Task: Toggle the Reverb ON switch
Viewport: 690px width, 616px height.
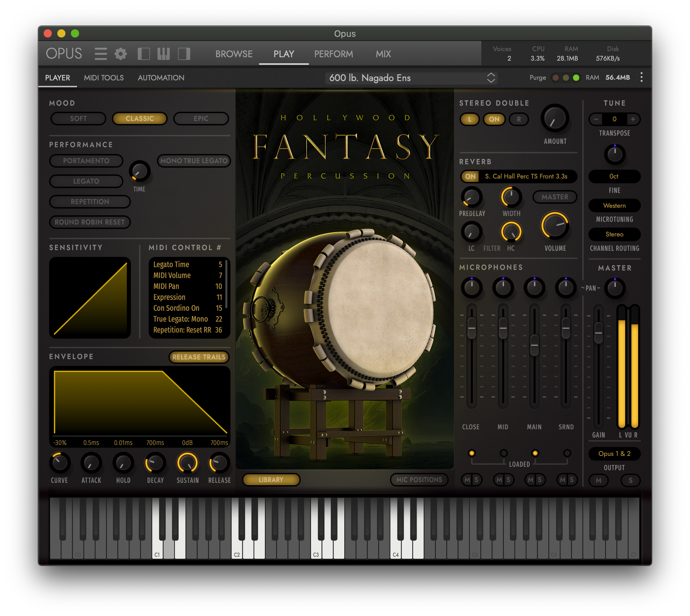Action: (470, 176)
